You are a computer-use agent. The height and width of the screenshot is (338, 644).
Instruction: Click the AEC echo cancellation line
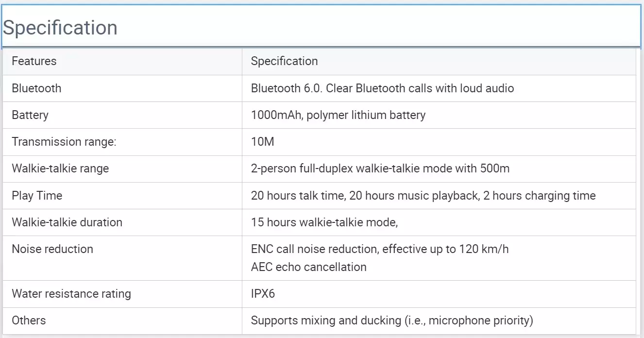tap(308, 267)
